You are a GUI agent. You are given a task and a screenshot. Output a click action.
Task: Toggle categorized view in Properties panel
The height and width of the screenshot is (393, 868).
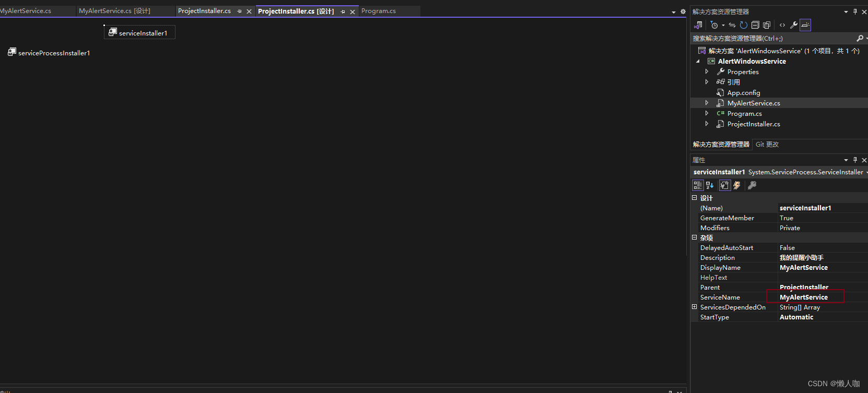[697, 185]
